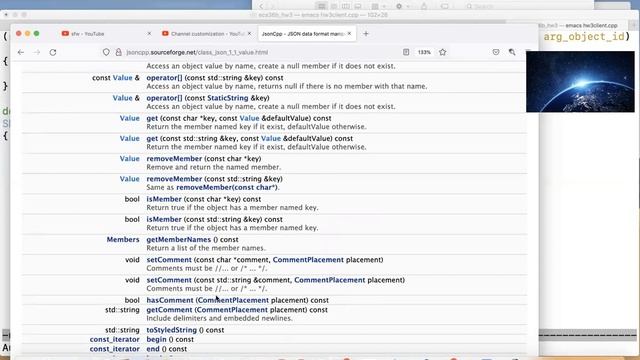Click the Finder window share icon
Image resolution: width=640 pixels, height=360 pixels.
(424, 6)
